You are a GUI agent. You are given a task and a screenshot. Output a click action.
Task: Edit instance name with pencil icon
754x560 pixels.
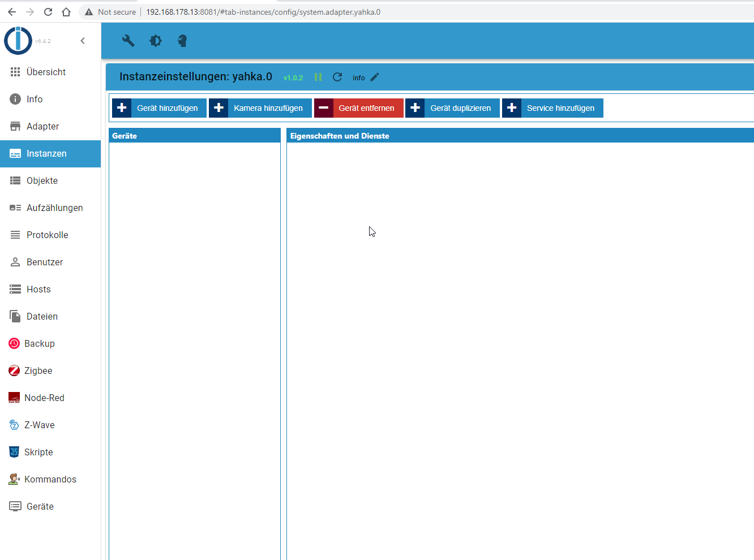coord(375,77)
